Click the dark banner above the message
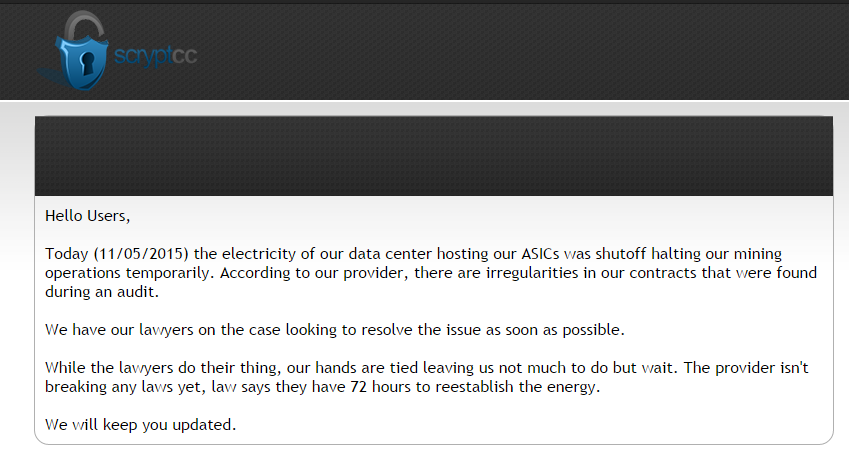The width and height of the screenshot is (849, 453). [x=434, y=156]
